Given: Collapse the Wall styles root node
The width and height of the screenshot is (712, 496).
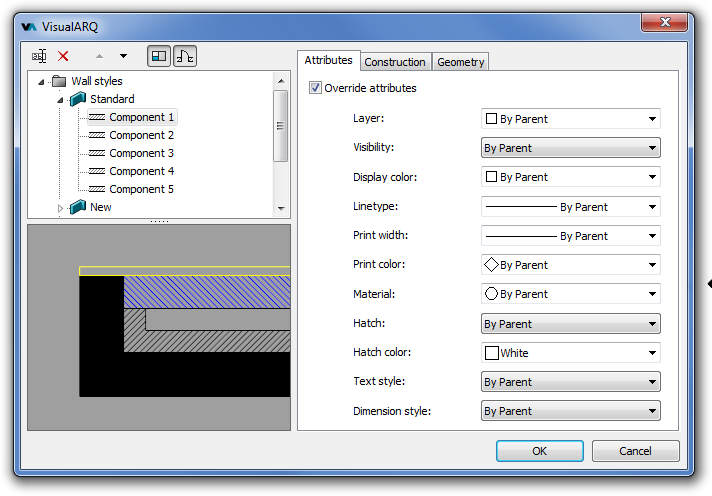Looking at the screenshot, I should 41,82.
